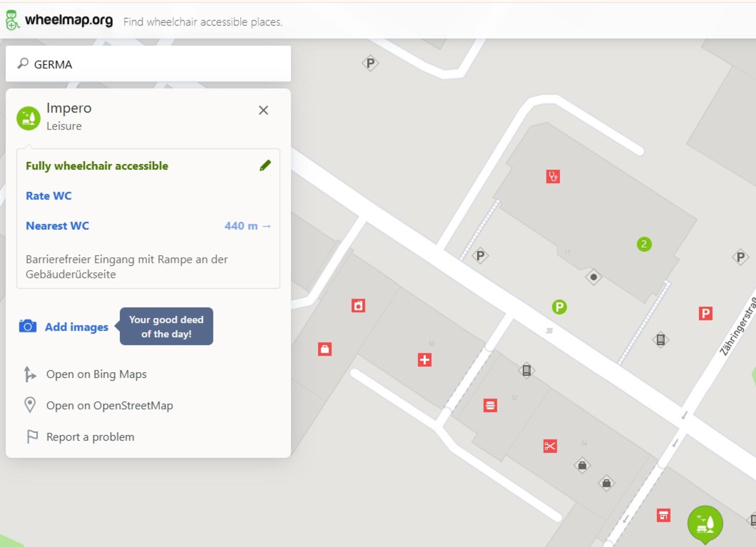Click the green round parking marker

point(559,307)
